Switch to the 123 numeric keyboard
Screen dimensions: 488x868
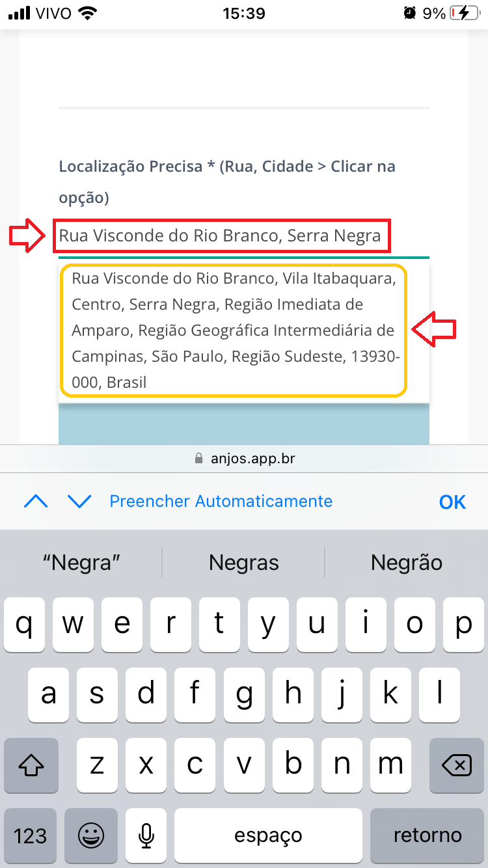click(x=31, y=835)
